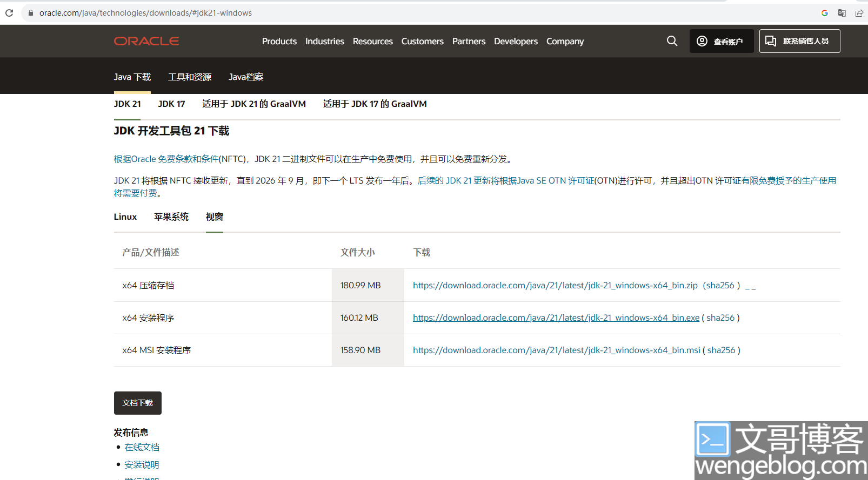Open the Customers menu
Viewport: 868px width, 480px height.
click(423, 42)
